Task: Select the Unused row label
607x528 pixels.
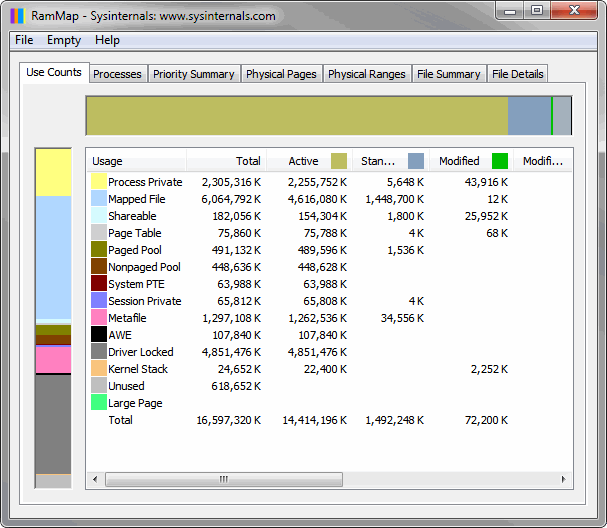Action: pos(126,386)
